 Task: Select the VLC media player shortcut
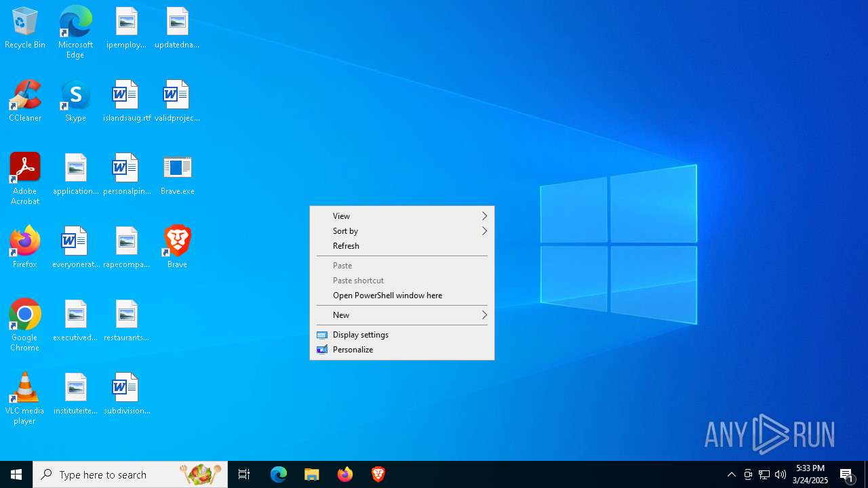click(25, 399)
